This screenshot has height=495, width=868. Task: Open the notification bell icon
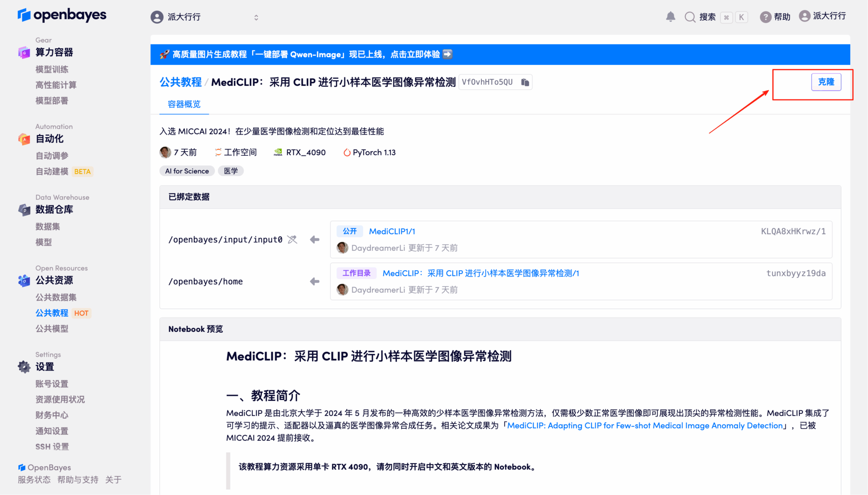(x=670, y=17)
